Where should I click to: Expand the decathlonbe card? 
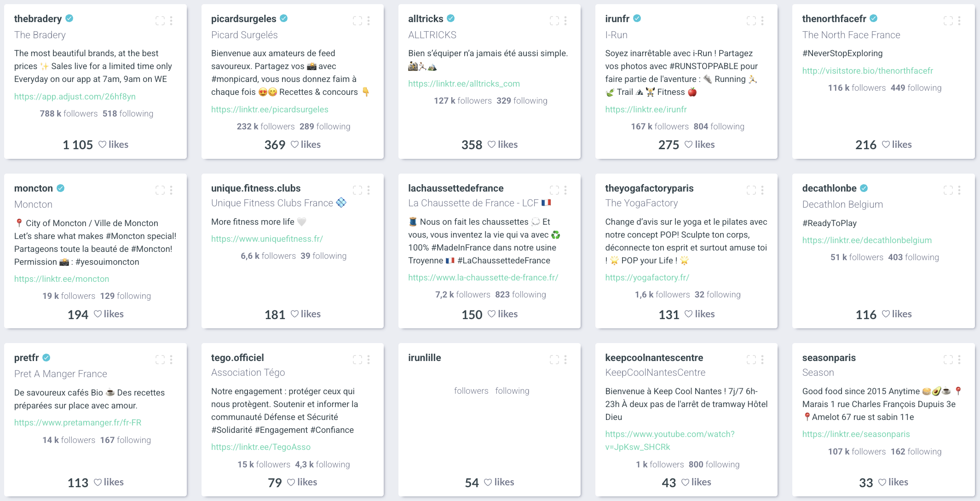(x=948, y=190)
